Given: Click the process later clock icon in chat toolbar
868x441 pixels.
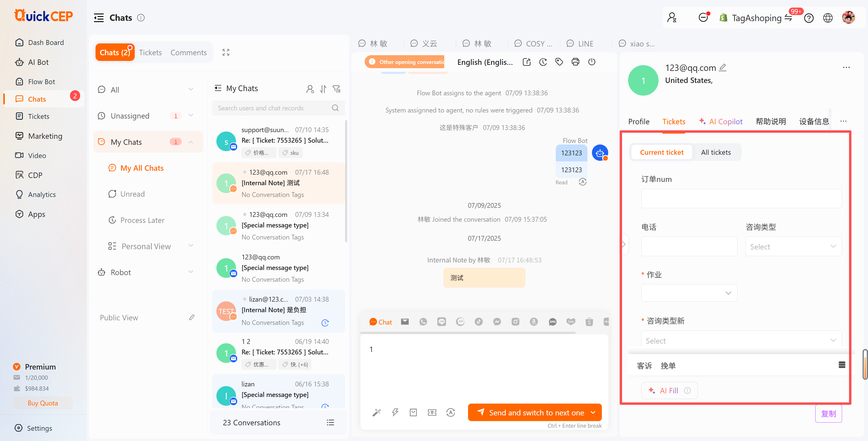Looking at the screenshot, I should [543, 62].
